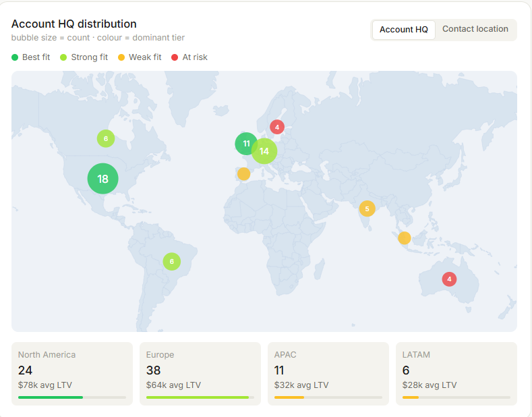Select the 14 bubble over central Europe
Viewport: 532px width, 417px height.
coord(264,151)
